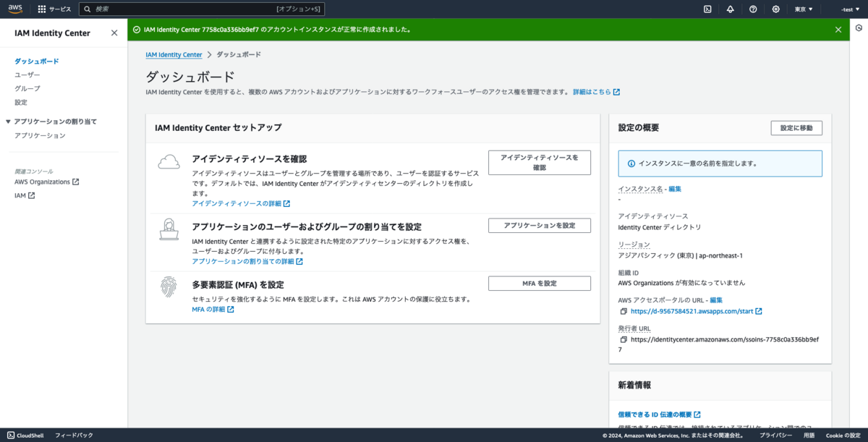The height and width of the screenshot is (442, 868).
Task: Open the notifications bell
Action: 730,9
